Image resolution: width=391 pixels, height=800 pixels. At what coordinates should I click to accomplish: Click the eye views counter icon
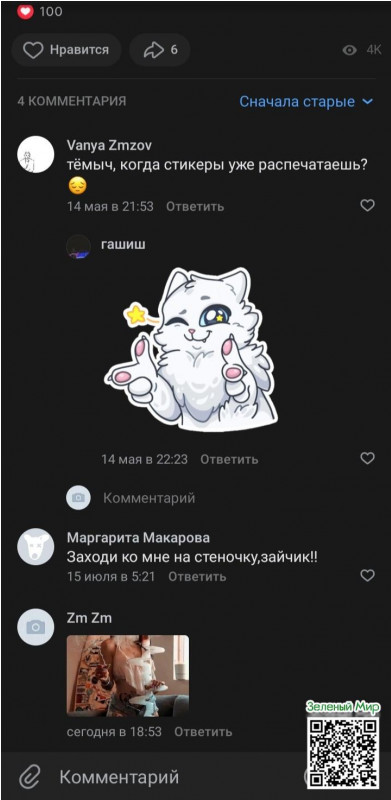pos(350,50)
